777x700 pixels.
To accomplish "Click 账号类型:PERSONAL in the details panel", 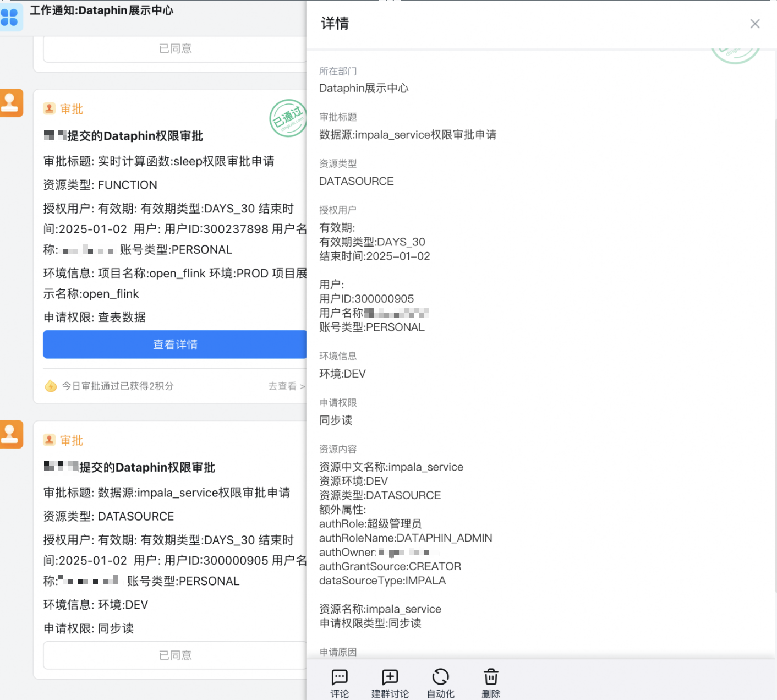I will [x=372, y=327].
